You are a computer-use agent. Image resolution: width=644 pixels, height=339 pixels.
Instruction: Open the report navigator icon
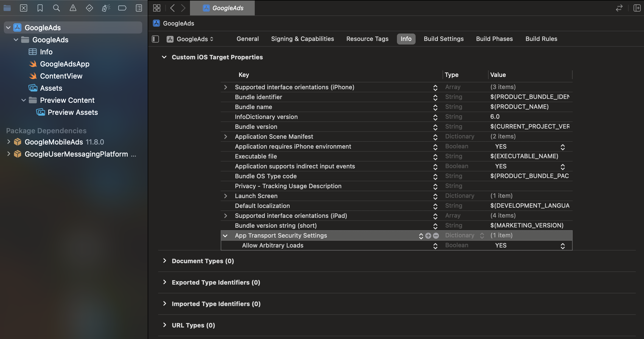coord(139,8)
